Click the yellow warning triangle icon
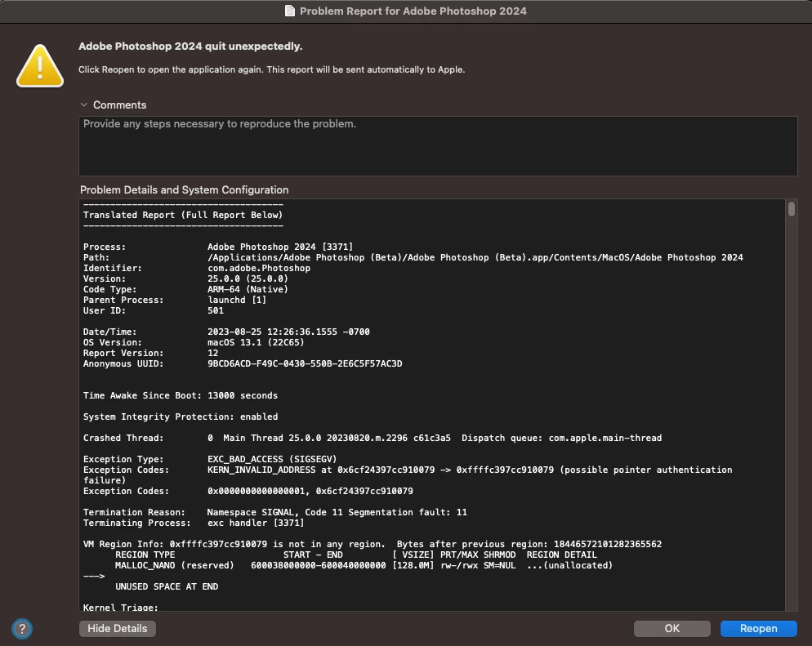This screenshot has height=646, width=812. (x=40, y=65)
